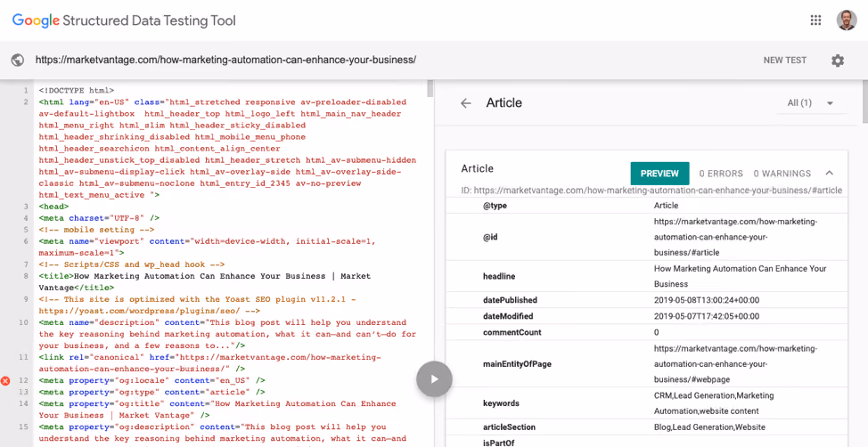Open the All (1) filter dropdown
Screen dimensions: 868x447
[x=810, y=103]
